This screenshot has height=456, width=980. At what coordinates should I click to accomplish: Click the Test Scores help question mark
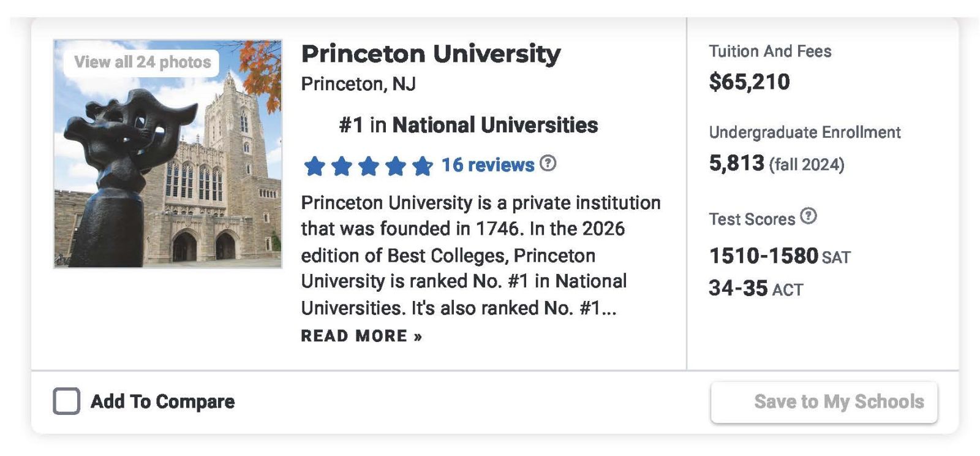pyautogui.click(x=809, y=216)
